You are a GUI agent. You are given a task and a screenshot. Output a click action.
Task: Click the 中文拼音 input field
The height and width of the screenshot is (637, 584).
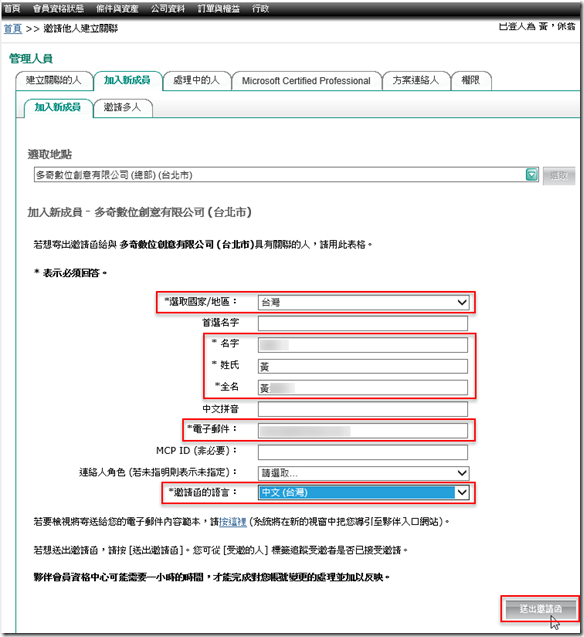pos(363,409)
